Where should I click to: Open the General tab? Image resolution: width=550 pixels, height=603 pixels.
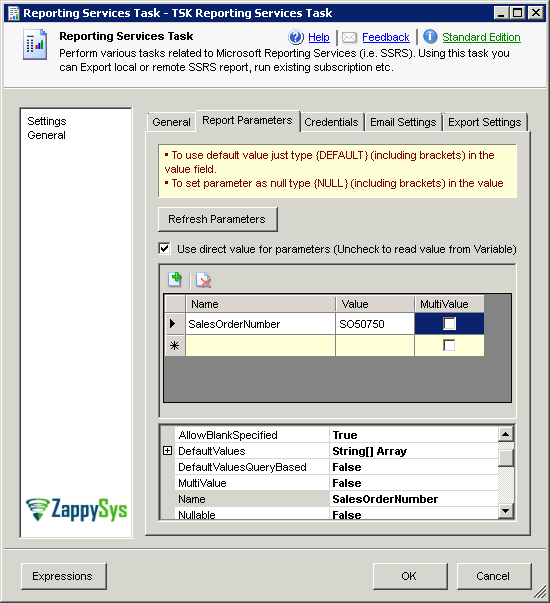pyautogui.click(x=171, y=122)
